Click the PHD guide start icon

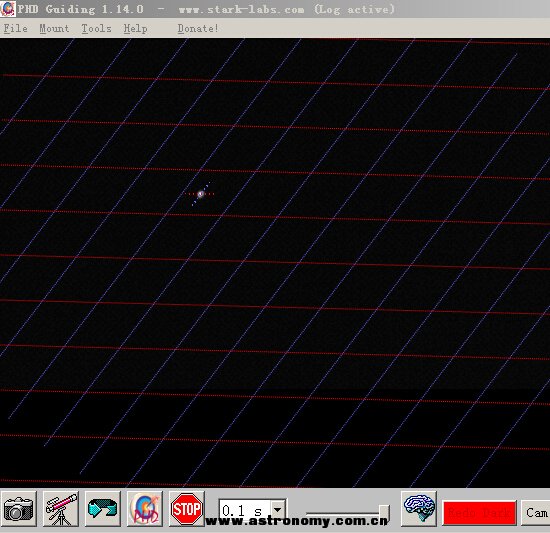pos(145,509)
